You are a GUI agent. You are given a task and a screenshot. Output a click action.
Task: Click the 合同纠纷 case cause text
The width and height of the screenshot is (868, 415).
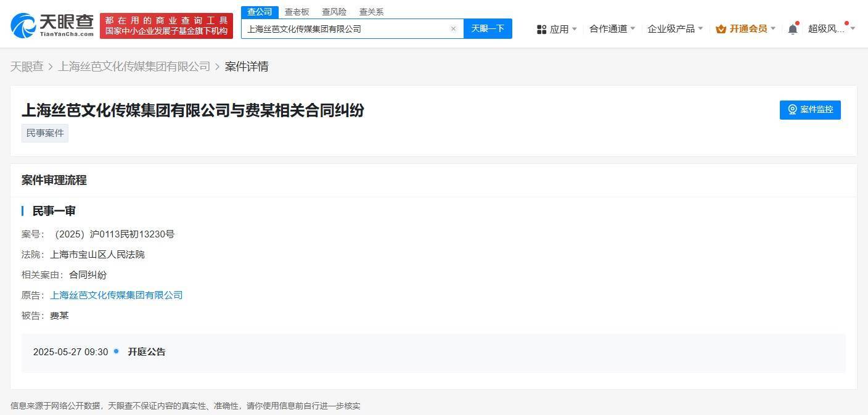point(88,275)
